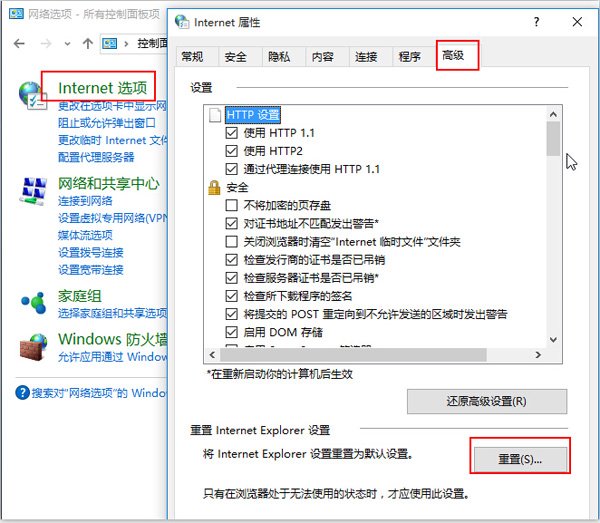Click the 设置宽带连接 link

click(91, 270)
